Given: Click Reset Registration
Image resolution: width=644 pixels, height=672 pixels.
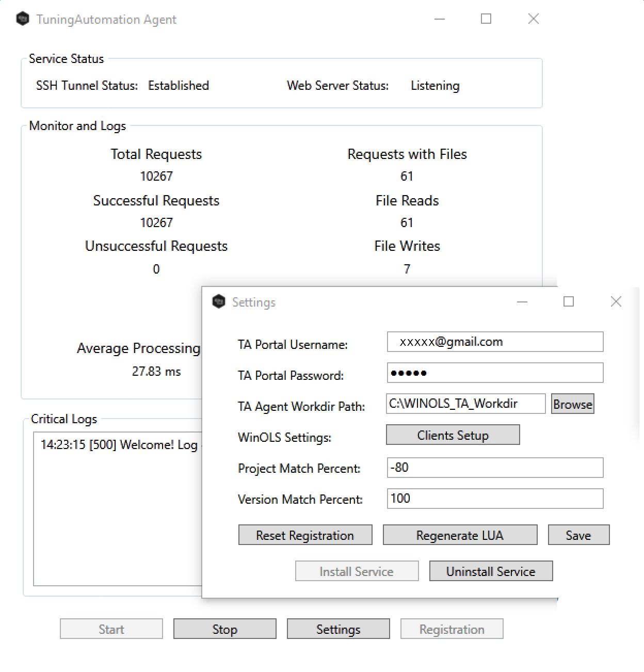Looking at the screenshot, I should pos(305,535).
